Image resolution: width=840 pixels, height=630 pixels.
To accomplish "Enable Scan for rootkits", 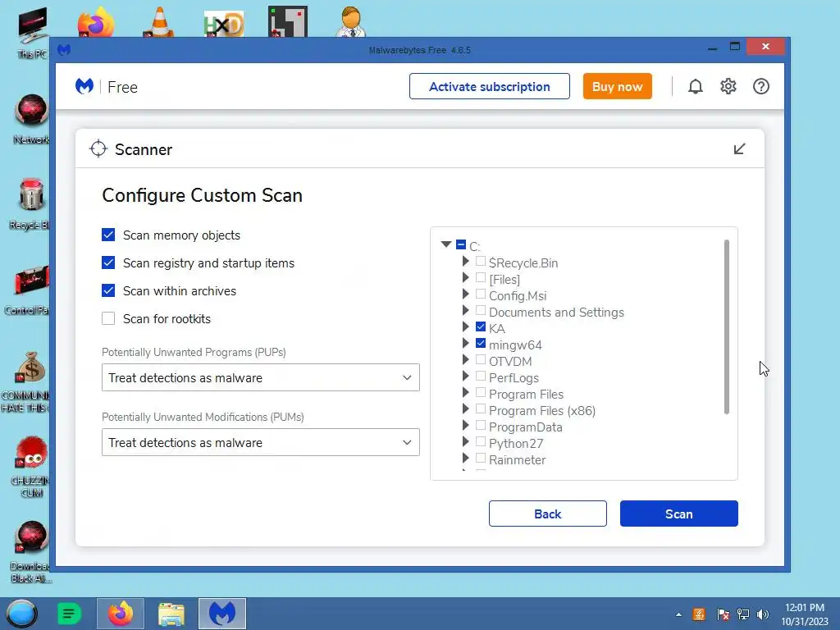I will coord(108,318).
